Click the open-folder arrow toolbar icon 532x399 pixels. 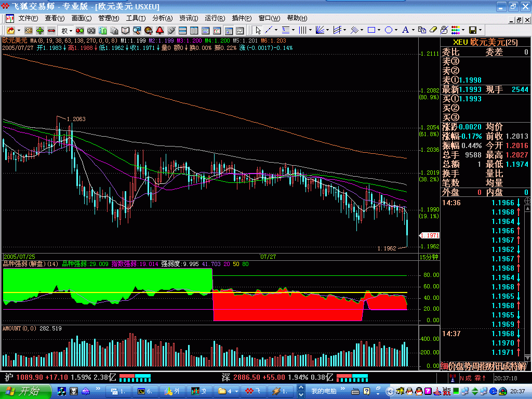10,31
